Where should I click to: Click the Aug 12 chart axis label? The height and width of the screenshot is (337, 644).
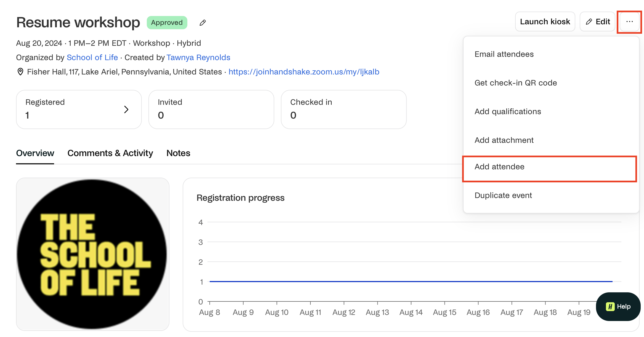pos(344,312)
